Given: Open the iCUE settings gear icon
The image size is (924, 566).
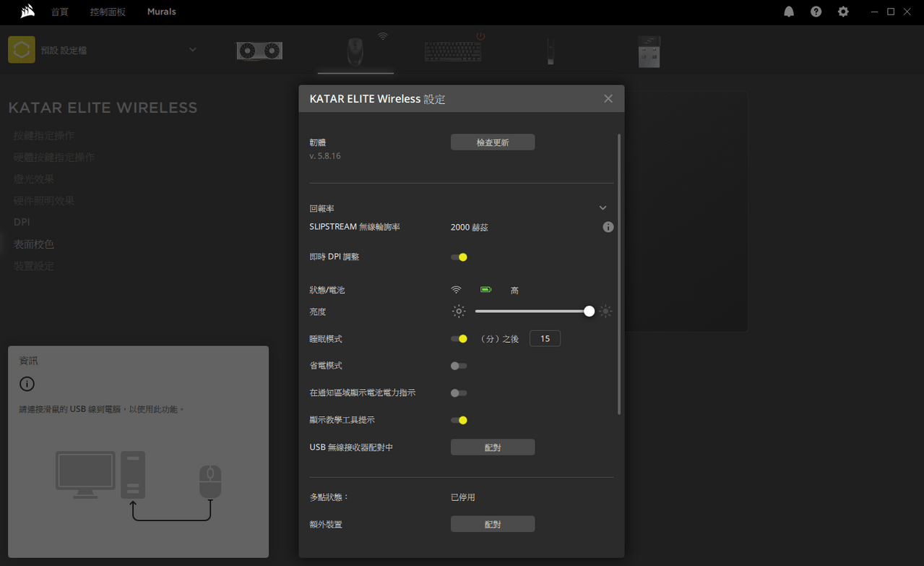Looking at the screenshot, I should click(843, 12).
